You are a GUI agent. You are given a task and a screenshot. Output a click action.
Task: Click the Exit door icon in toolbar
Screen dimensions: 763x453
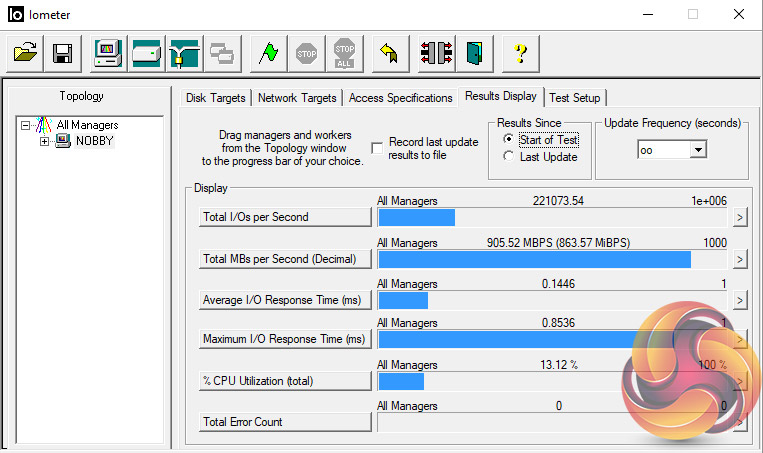tap(473, 53)
